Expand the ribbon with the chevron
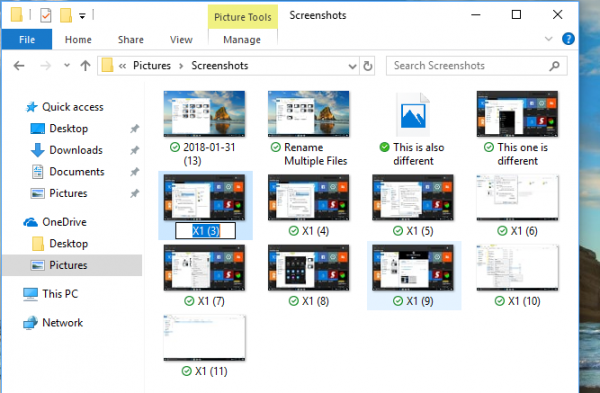This screenshot has height=393, width=600. pos(548,39)
